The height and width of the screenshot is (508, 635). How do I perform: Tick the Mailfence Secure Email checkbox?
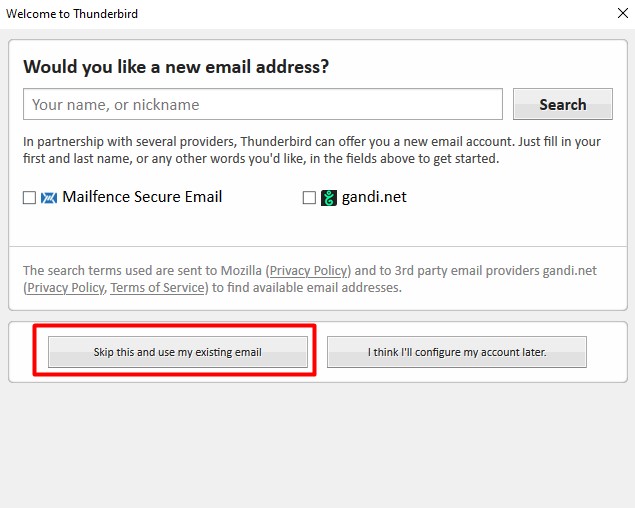(x=30, y=198)
